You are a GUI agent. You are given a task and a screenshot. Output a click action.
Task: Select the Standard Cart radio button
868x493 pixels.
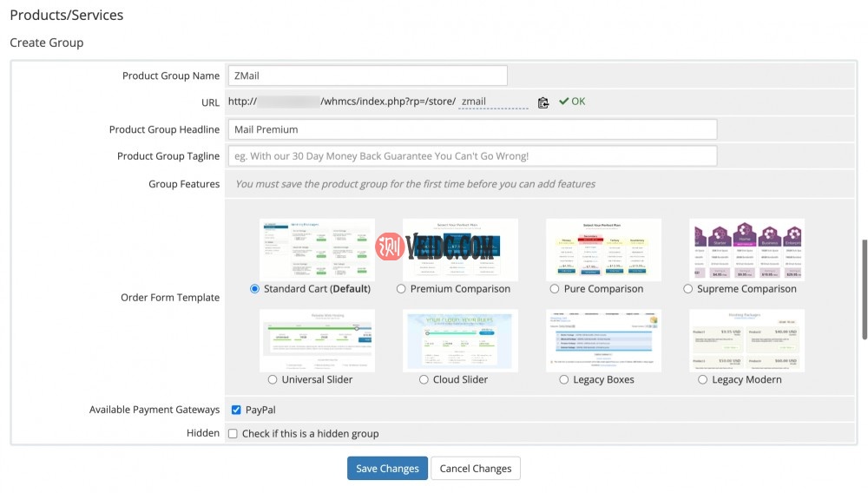click(x=255, y=289)
